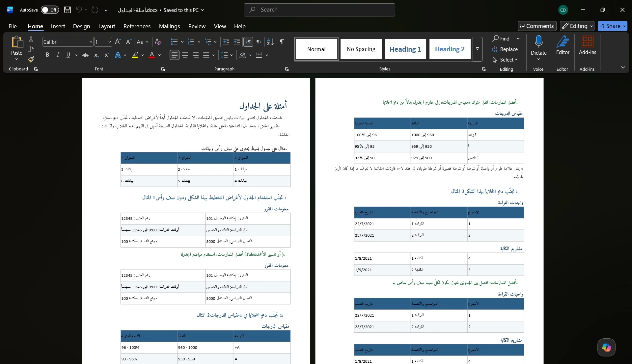The image size is (632, 364).
Task: Click the document title heading
Action: pyautogui.click(x=263, y=106)
